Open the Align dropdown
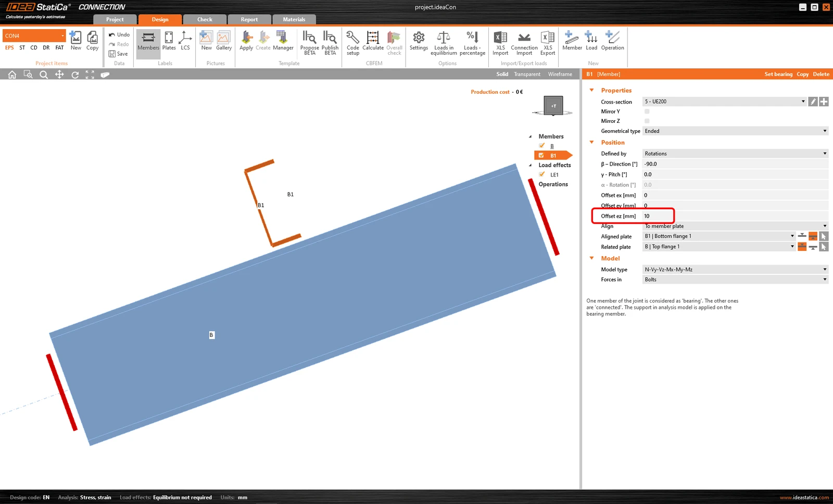 735,226
